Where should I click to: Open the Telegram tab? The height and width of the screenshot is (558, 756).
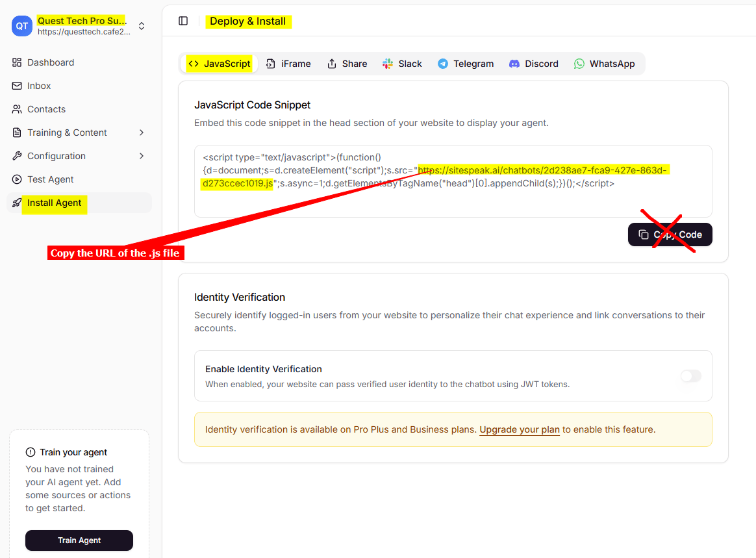click(466, 64)
